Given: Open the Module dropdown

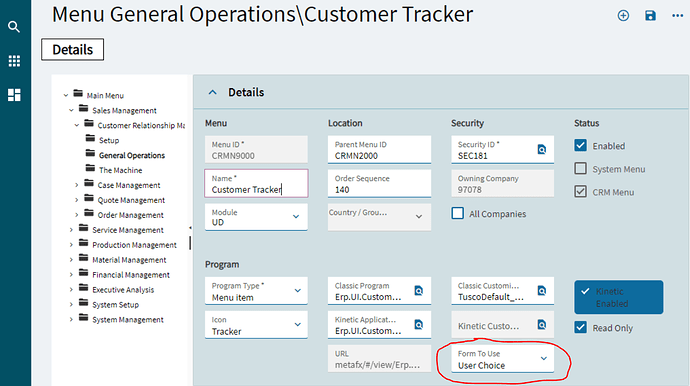Looking at the screenshot, I should click(x=256, y=217).
